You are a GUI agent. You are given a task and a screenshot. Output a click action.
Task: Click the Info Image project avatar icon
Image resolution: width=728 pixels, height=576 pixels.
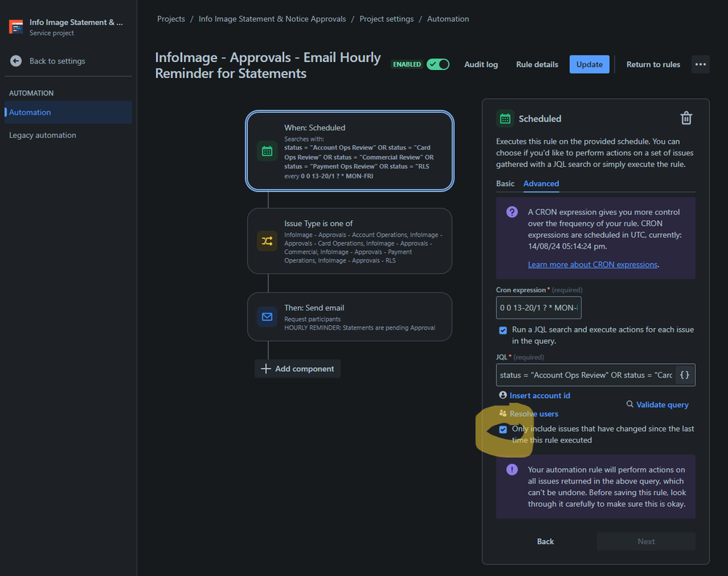16,26
